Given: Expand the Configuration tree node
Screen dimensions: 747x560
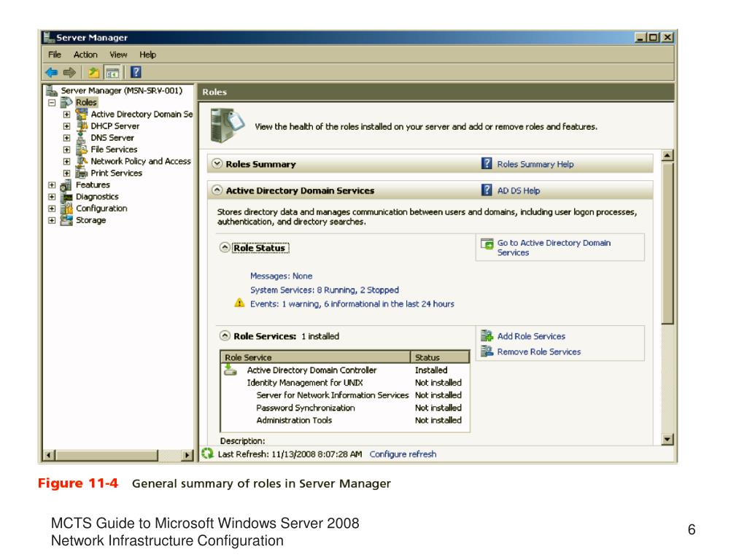Looking at the screenshot, I should [x=52, y=208].
